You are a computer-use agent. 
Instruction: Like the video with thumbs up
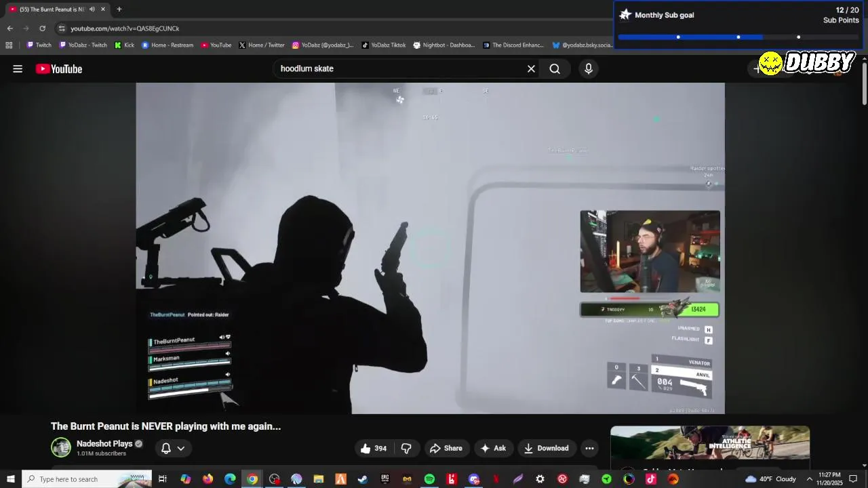point(374,448)
